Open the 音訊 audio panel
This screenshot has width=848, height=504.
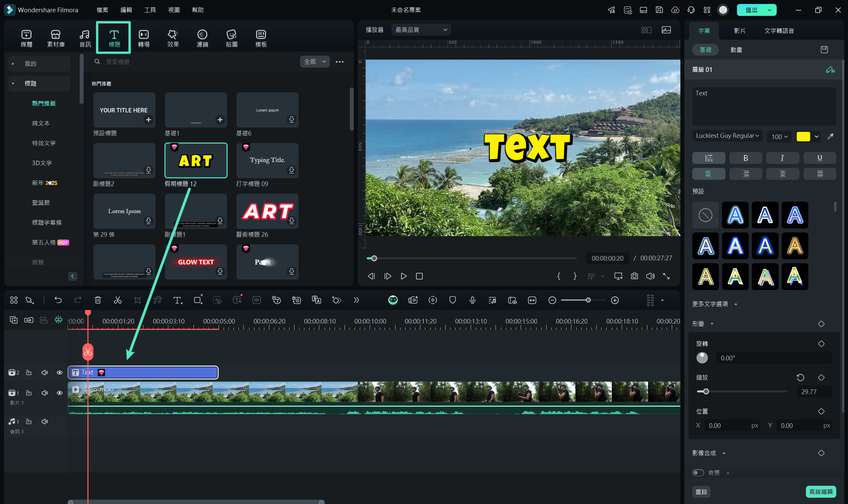pyautogui.click(x=85, y=38)
